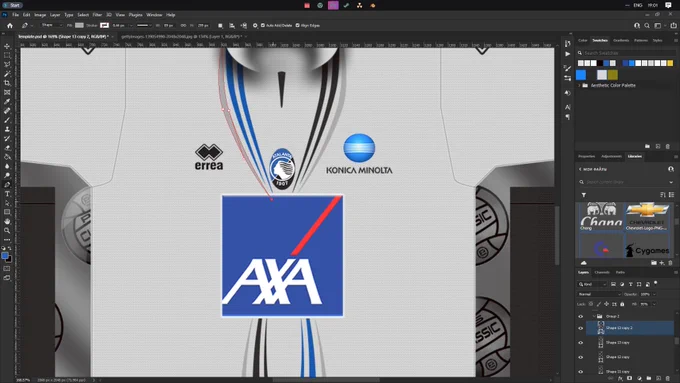Select the Hand tool
Viewport: 680px width, 383px height.
click(7, 221)
